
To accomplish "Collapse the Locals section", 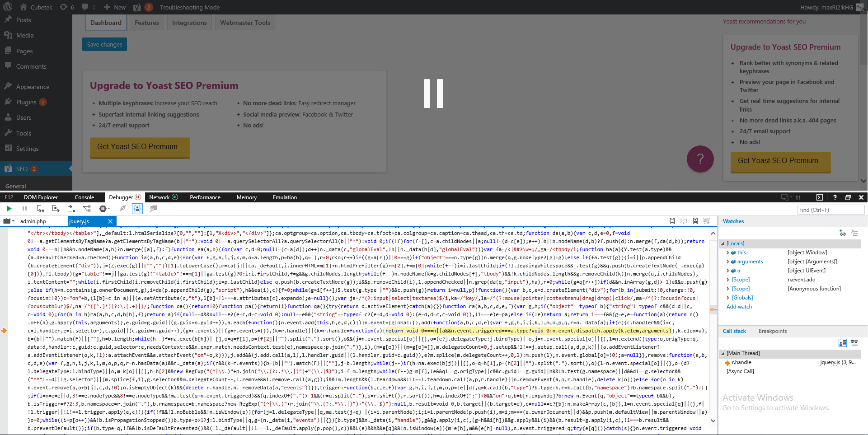I will click(723, 243).
